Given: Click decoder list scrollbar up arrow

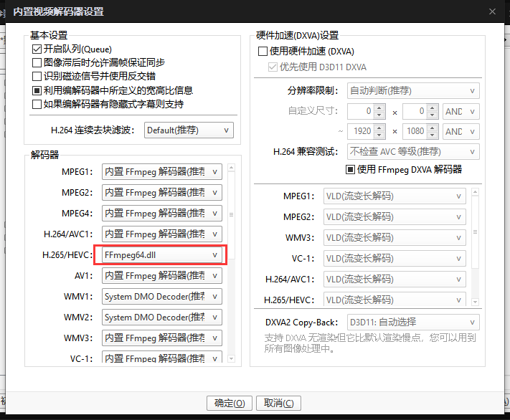Looking at the screenshot, I should (x=231, y=168).
